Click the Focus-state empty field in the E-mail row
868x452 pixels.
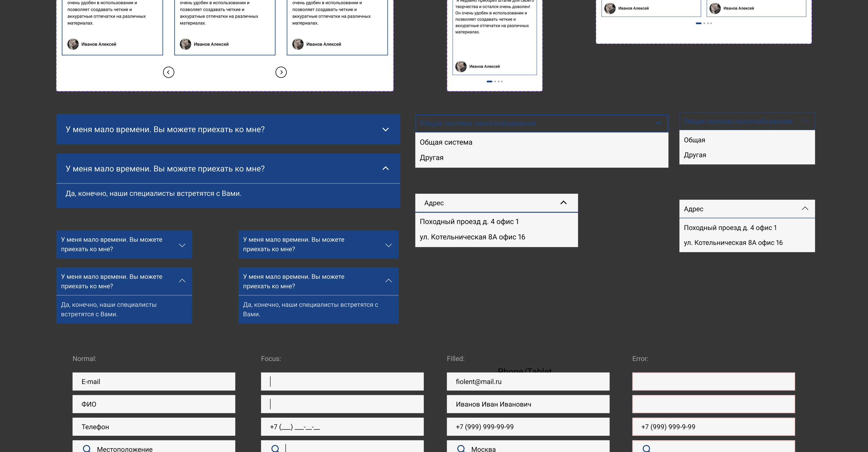click(x=342, y=381)
